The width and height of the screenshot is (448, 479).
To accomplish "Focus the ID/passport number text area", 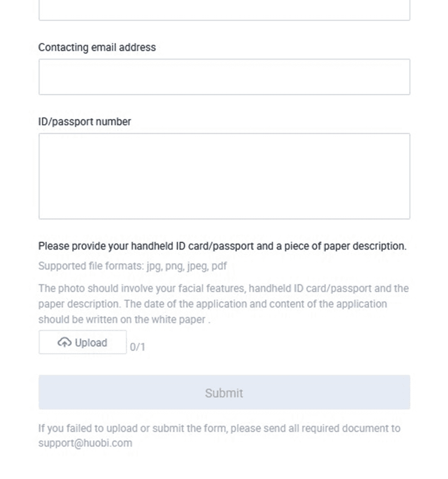I will click(x=224, y=176).
